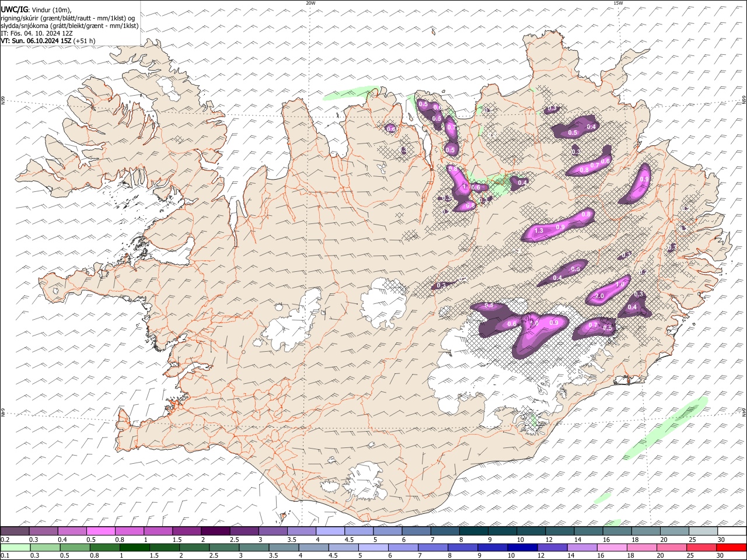The width and height of the screenshot is (747, 560).
Task: Click the 0.2 dark plum swatch, upper legend
Action: pyautogui.click(x=15, y=531)
